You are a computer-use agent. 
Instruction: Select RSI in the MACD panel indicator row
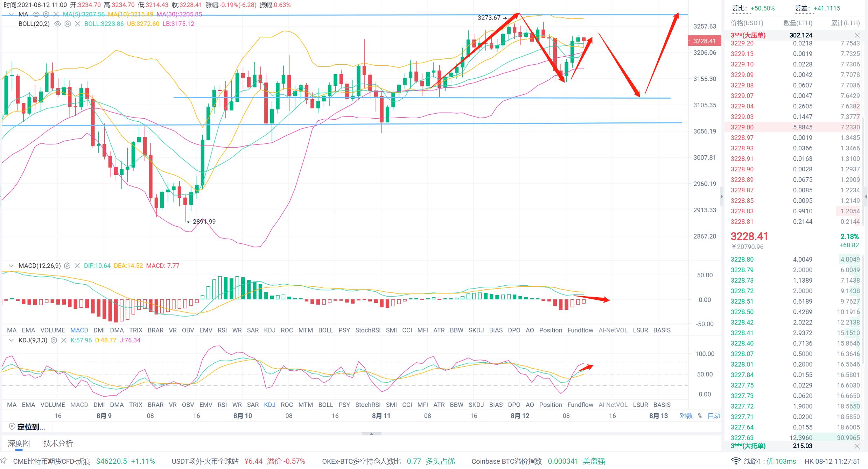point(222,330)
